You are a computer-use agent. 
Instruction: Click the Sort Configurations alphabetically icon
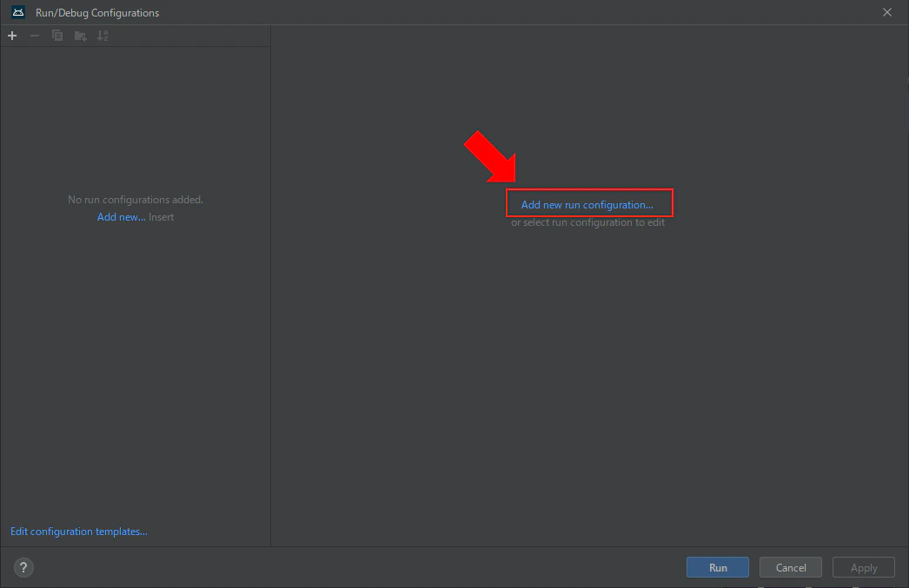(x=103, y=36)
